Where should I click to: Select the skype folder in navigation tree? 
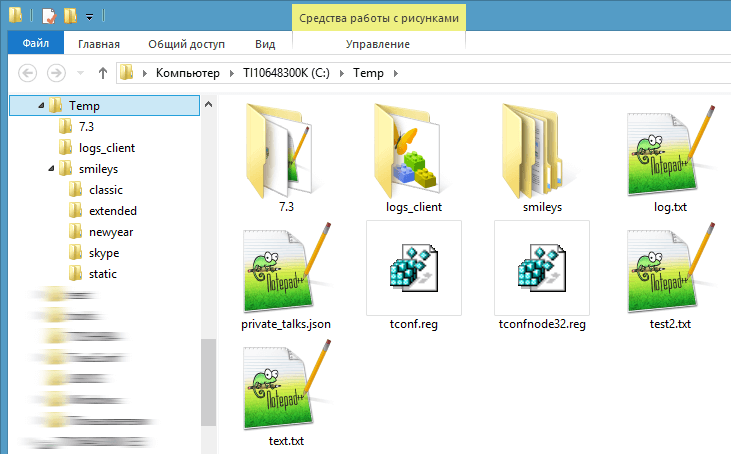tap(104, 253)
